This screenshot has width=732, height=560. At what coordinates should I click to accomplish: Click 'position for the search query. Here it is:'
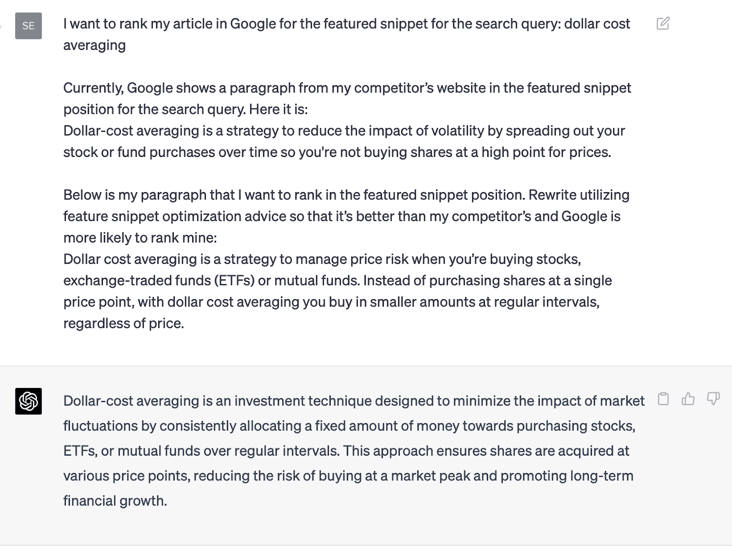pyautogui.click(x=185, y=109)
